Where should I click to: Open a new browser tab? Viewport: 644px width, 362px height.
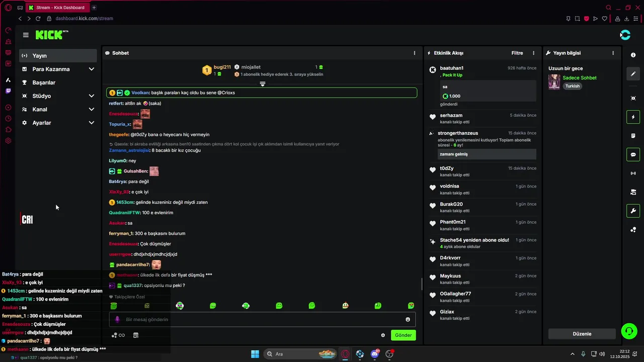(x=94, y=8)
